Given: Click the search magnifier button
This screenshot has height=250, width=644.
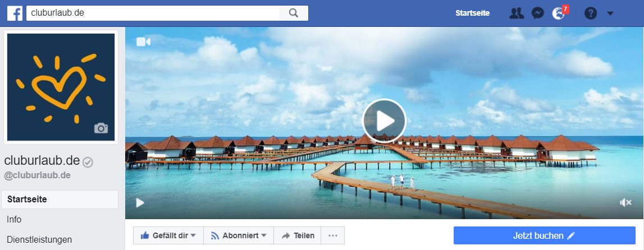Looking at the screenshot, I should point(293,13).
